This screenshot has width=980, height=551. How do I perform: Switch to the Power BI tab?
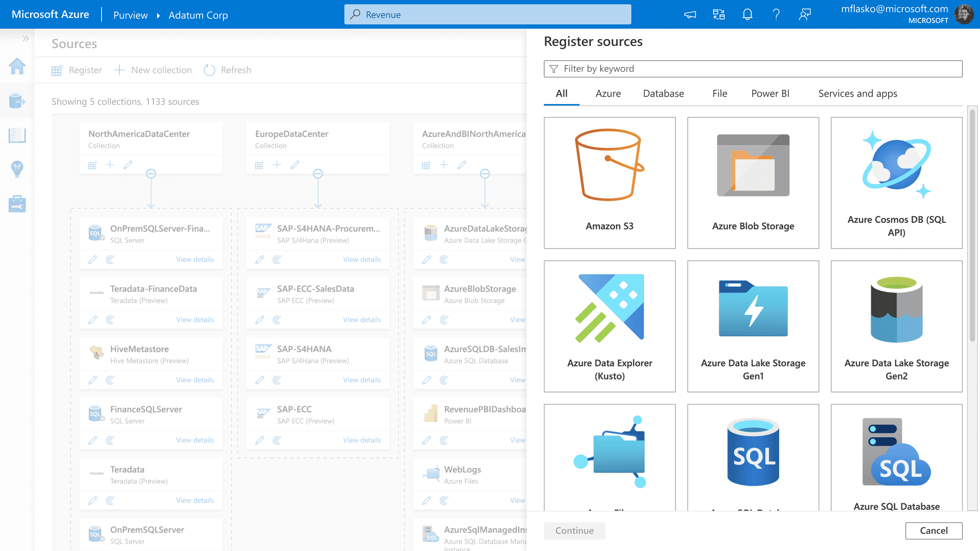[x=770, y=93]
